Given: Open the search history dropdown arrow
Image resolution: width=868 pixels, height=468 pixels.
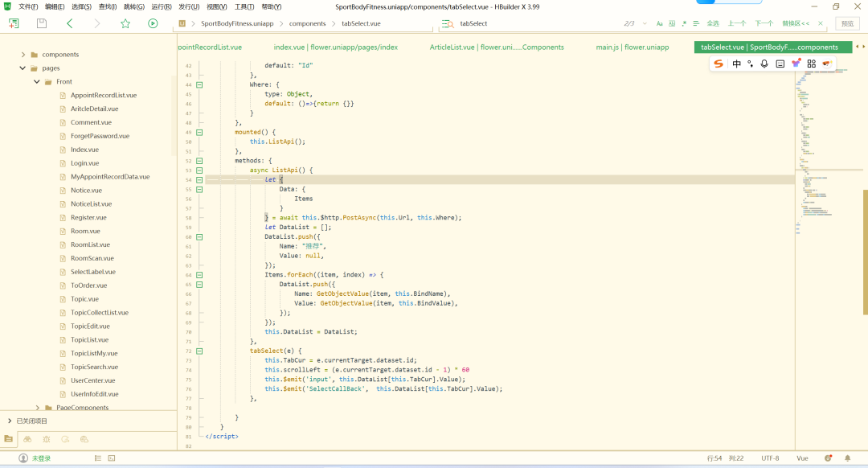Looking at the screenshot, I should 645,23.
